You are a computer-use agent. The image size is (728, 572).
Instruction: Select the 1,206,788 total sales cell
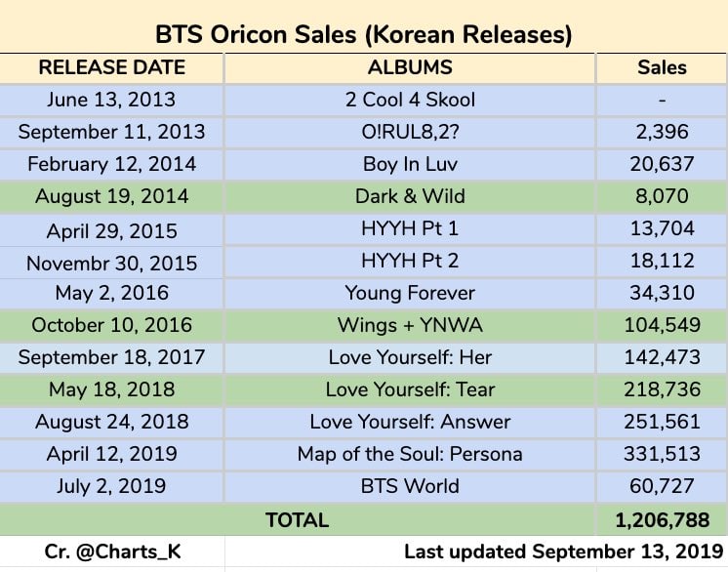tap(662, 520)
